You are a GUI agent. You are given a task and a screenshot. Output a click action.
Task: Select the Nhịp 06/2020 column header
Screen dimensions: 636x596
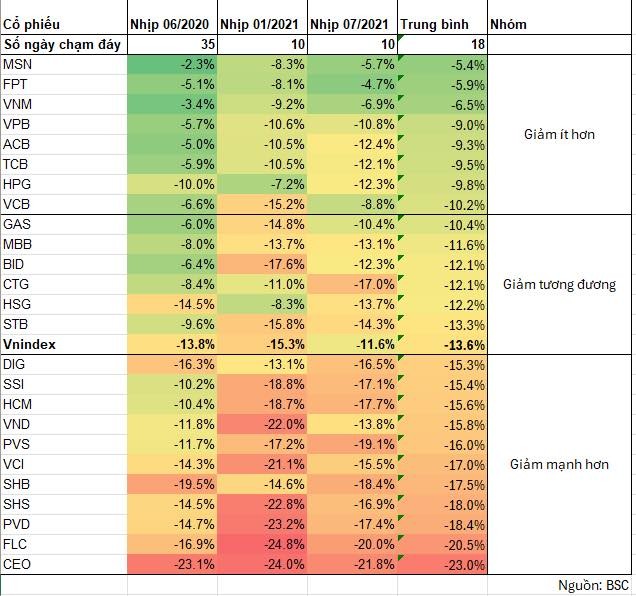pos(172,22)
